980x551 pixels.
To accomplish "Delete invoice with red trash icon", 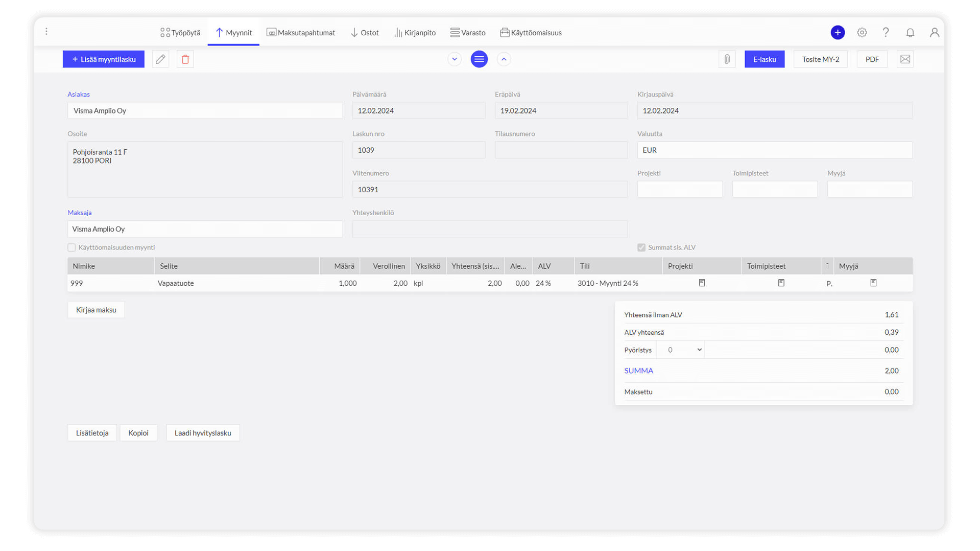I will [x=185, y=59].
